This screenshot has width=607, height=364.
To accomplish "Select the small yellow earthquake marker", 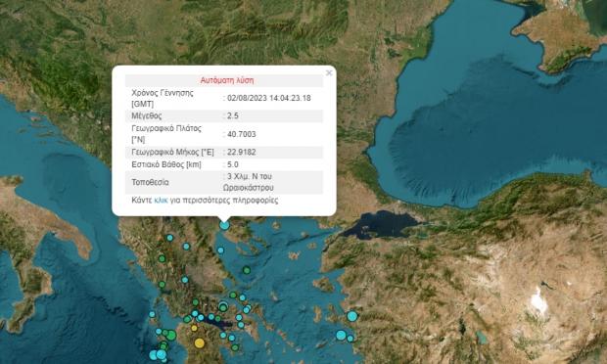I will pyautogui.click(x=194, y=328).
